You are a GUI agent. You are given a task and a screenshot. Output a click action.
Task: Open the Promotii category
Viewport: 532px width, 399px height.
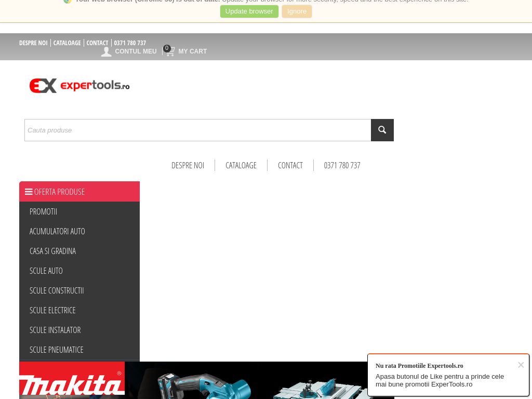(x=44, y=211)
